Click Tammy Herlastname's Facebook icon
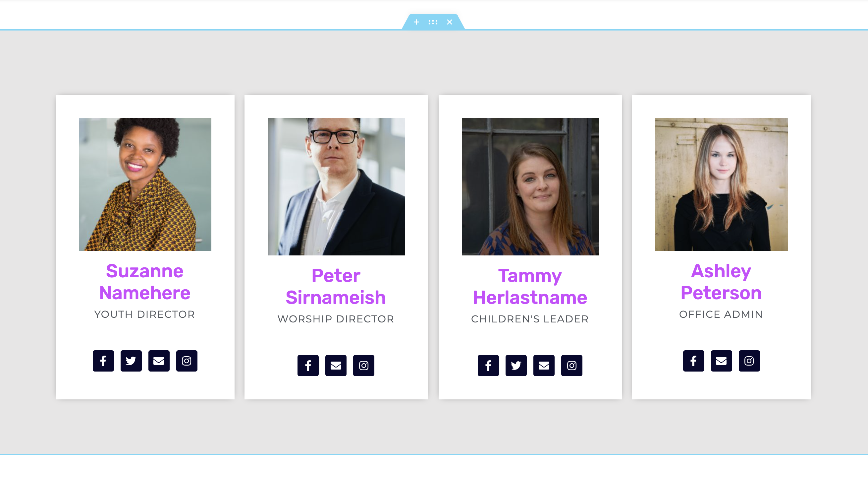The image size is (868, 483). pyautogui.click(x=488, y=366)
